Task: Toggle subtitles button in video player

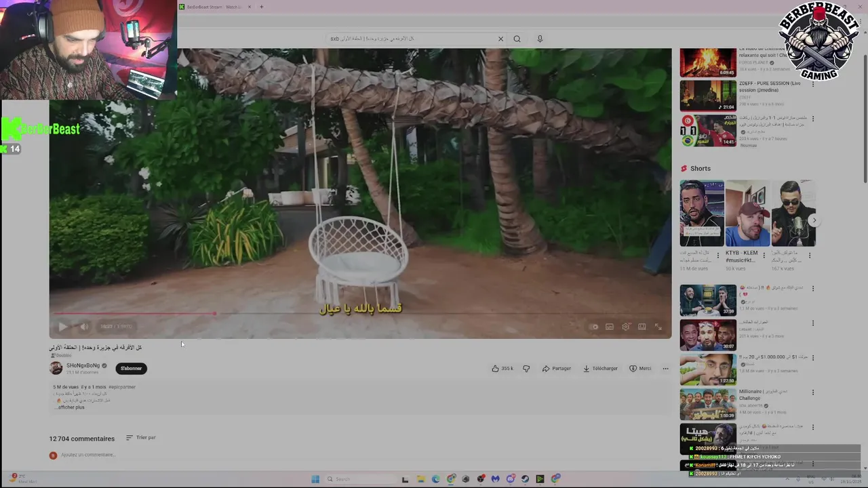Action: [610, 327]
